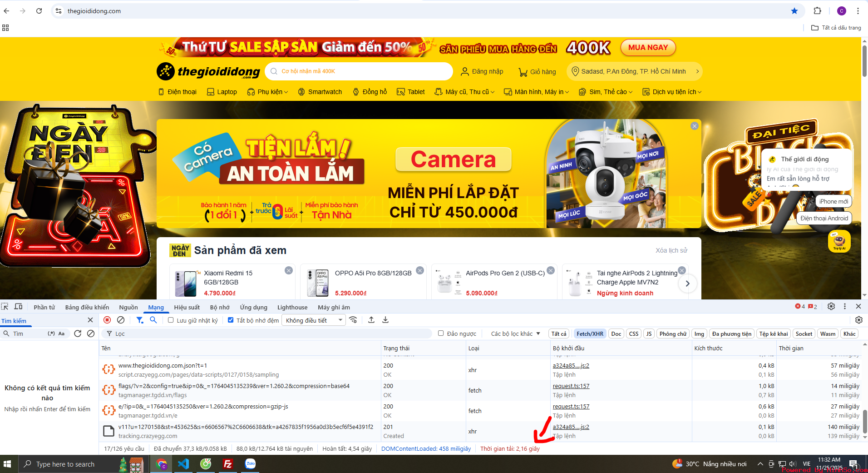Clear the network log in DevTools
The image size is (868, 473).
point(121,320)
